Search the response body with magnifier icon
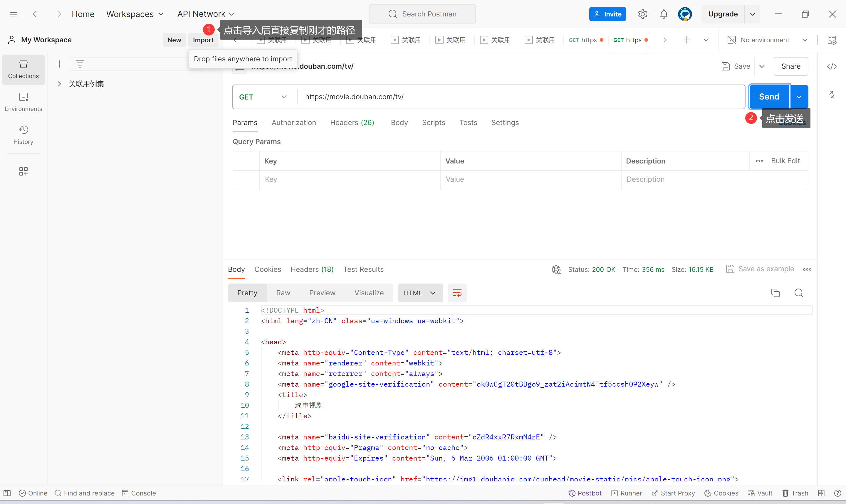 798,293
